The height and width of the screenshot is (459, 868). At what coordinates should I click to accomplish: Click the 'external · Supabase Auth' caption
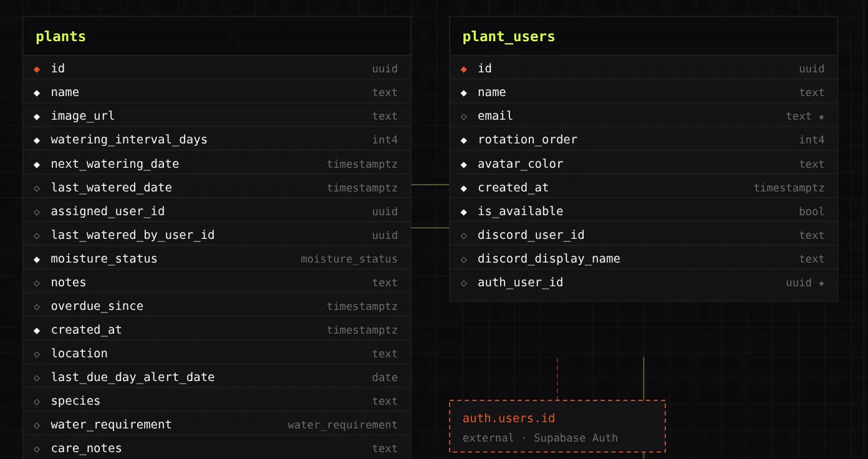tap(540, 438)
